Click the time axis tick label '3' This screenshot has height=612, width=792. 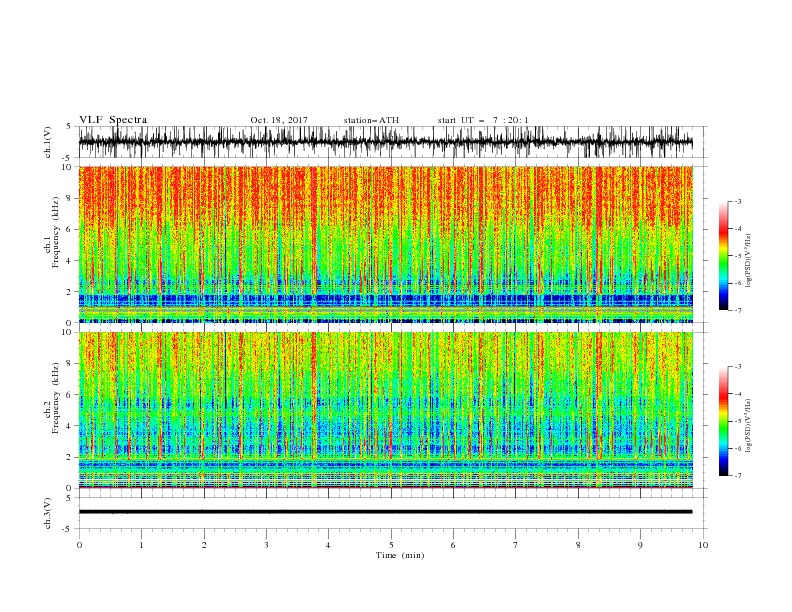click(266, 545)
